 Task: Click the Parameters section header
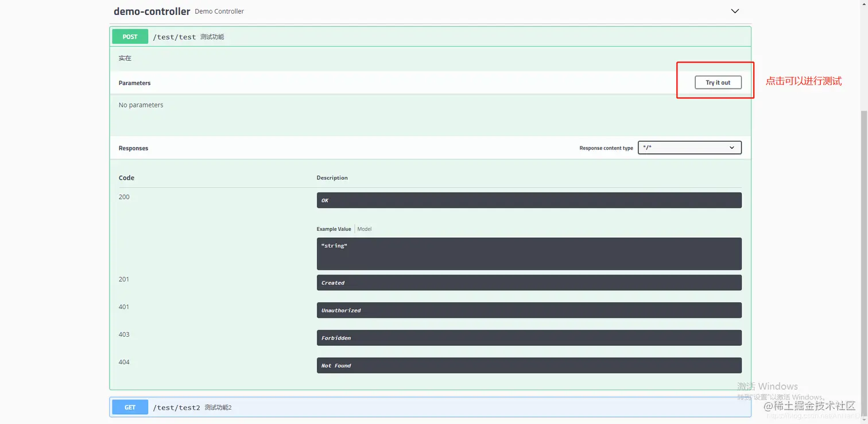click(134, 83)
